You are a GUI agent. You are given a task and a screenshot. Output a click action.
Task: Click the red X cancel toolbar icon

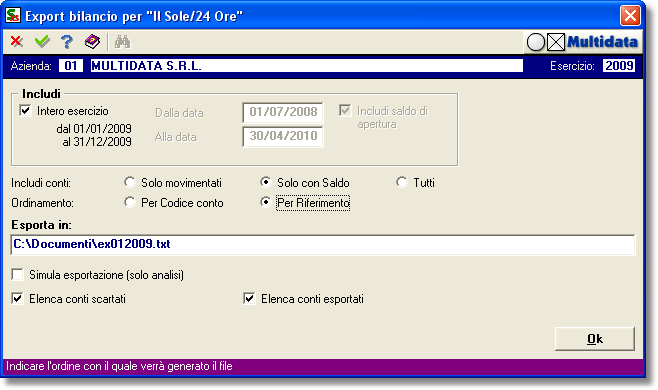click(x=17, y=42)
